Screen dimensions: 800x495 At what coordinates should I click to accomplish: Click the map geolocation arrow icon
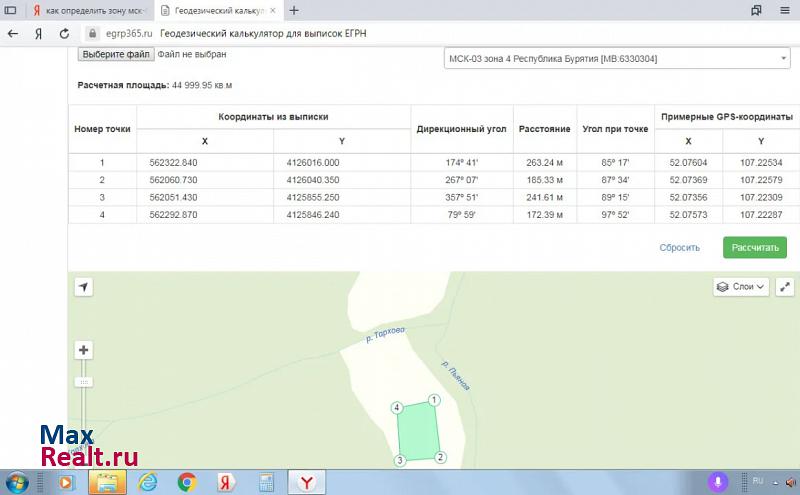tap(84, 287)
